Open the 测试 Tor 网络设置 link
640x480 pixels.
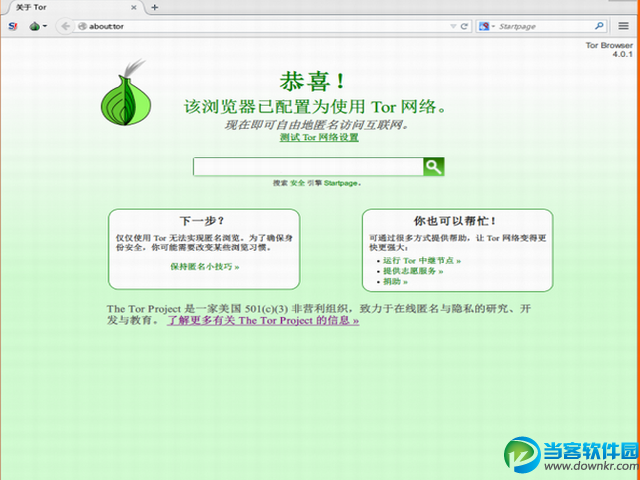click(319, 138)
